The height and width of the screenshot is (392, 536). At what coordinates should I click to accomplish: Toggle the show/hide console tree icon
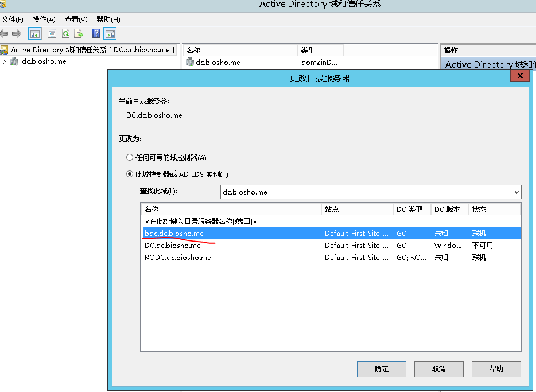click(x=35, y=33)
